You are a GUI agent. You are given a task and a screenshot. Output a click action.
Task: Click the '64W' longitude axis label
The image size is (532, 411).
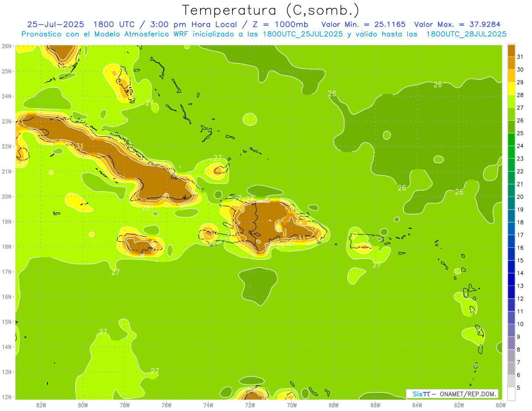pyautogui.click(x=417, y=405)
